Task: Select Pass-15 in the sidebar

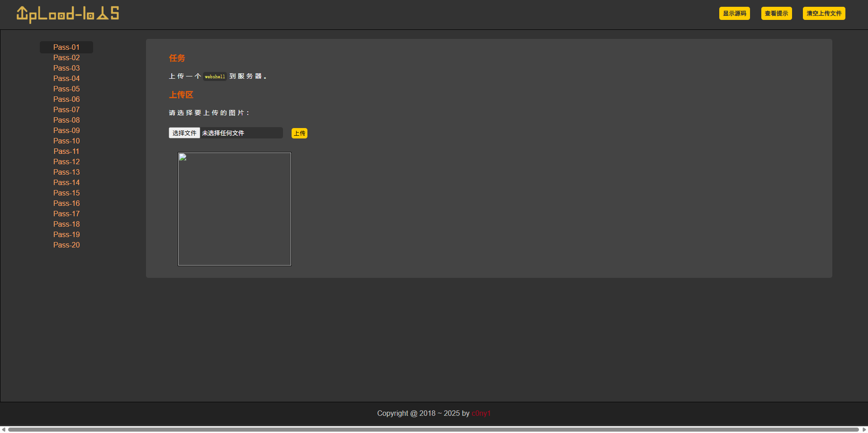Action: pos(66,193)
